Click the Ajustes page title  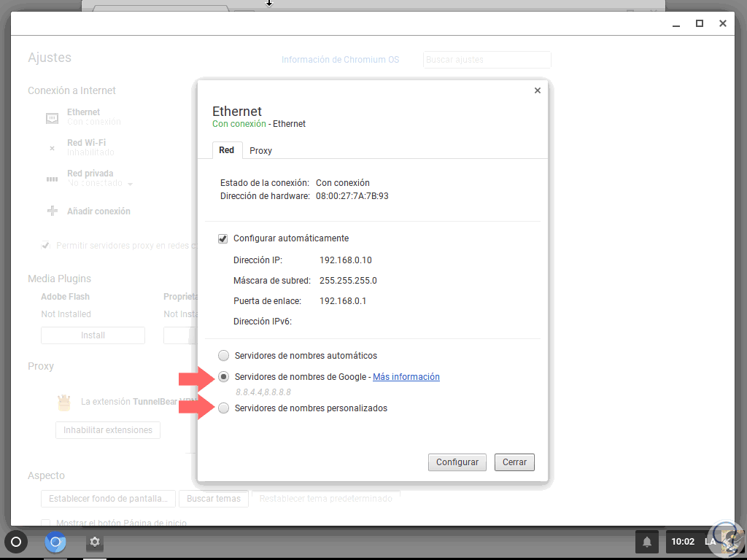(50, 58)
